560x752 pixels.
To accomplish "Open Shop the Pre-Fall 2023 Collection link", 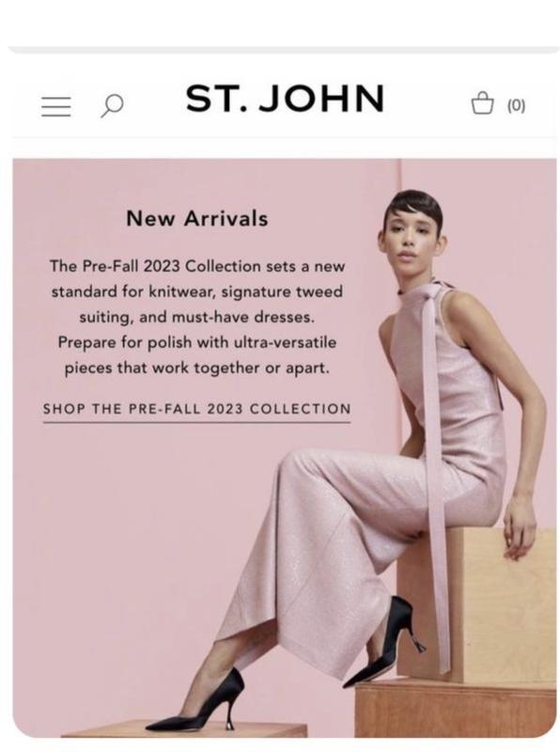I will pos(196,410).
